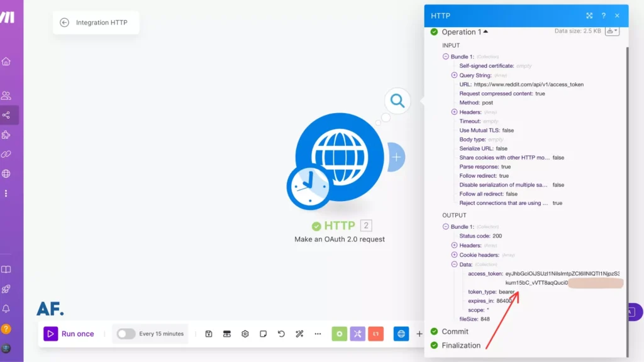The width and height of the screenshot is (644, 362).
Task: Click the operation count badge 2
Action: [x=366, y=226]
